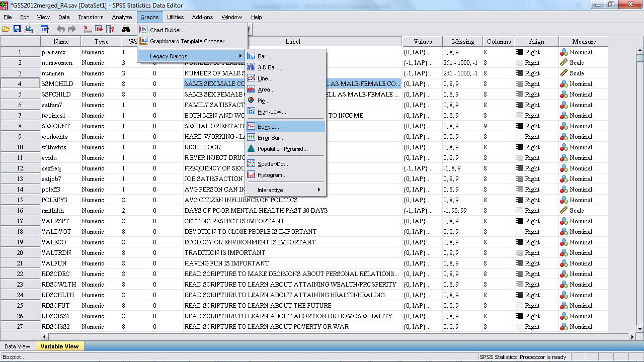
Task: Click the Area chart icon in submenu
Action: 251,89
